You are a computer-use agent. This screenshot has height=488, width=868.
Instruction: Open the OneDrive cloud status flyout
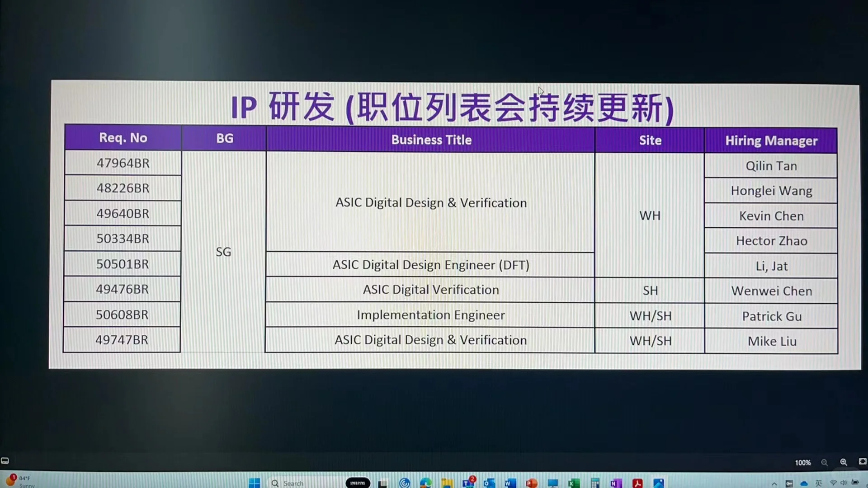(x=804, y=484)
